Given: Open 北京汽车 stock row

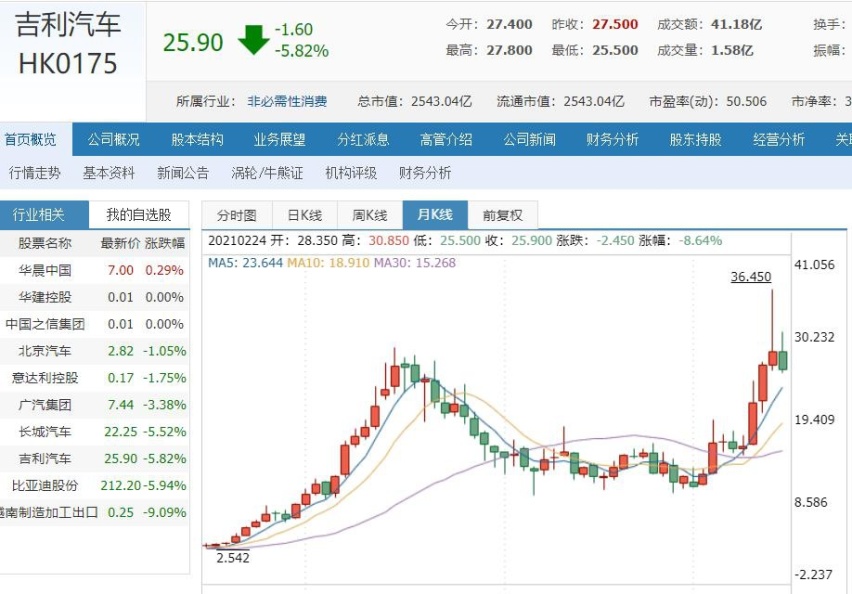Looking at the screenshot, I should [95, 351].
